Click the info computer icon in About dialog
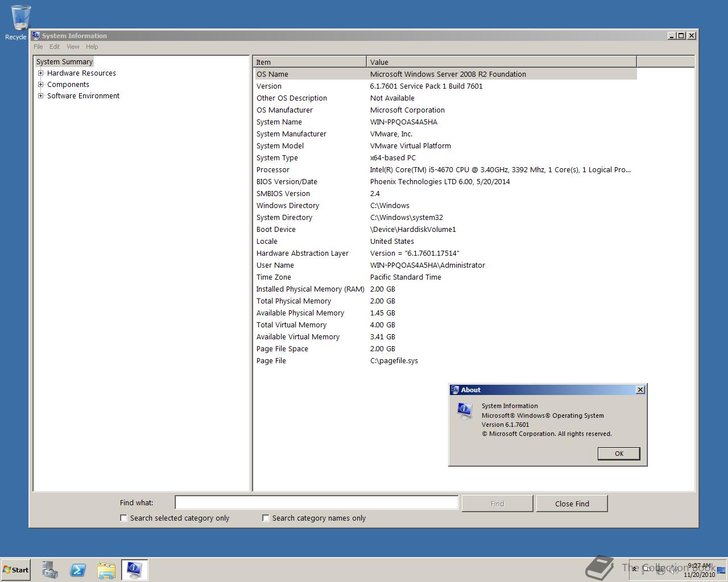The width and height of the screenshot is (728, 582). [x=465, y=410]
